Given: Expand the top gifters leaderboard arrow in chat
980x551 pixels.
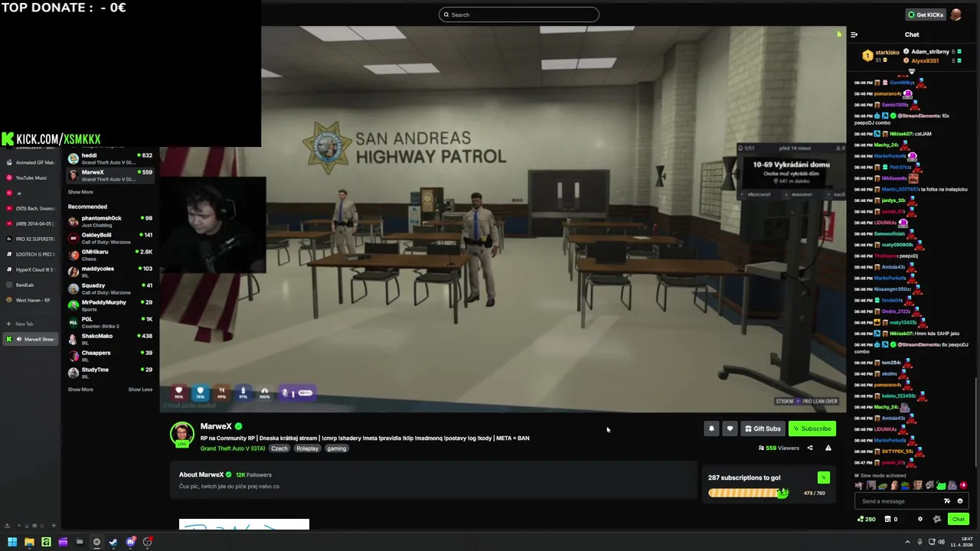Looking at the screenshot, I should pyautogui.click(x=912, y=72).
